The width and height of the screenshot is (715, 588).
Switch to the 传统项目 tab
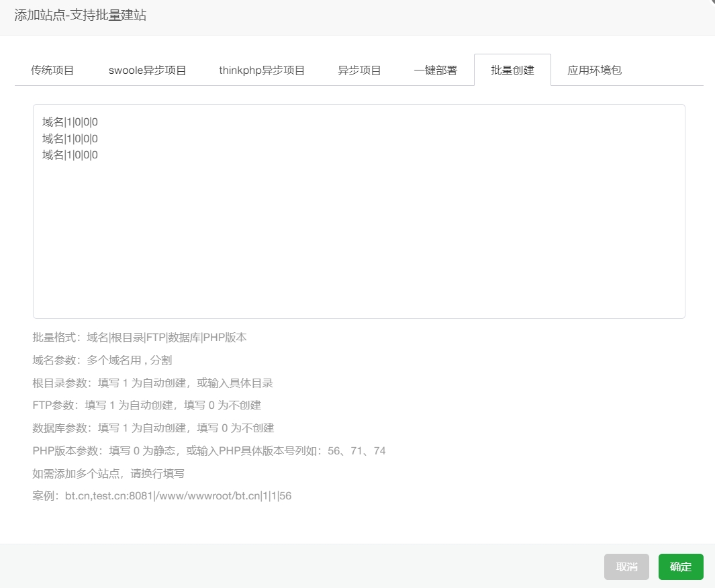pyautogui.click(x=54, y=68)
